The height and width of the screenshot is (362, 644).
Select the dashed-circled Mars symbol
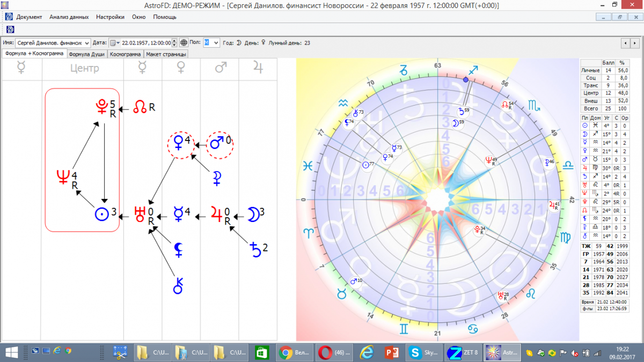pyautogui.click(x=217, y=144)
